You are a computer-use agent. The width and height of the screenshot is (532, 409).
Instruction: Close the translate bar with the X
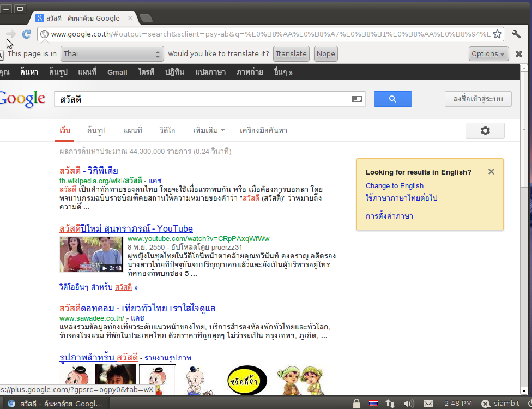[x=519, y=54]
